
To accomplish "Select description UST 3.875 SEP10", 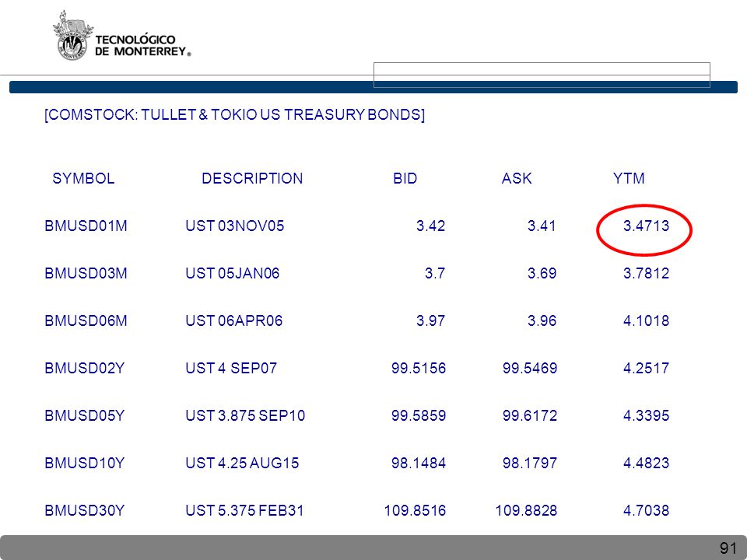I will pos(245,415).
